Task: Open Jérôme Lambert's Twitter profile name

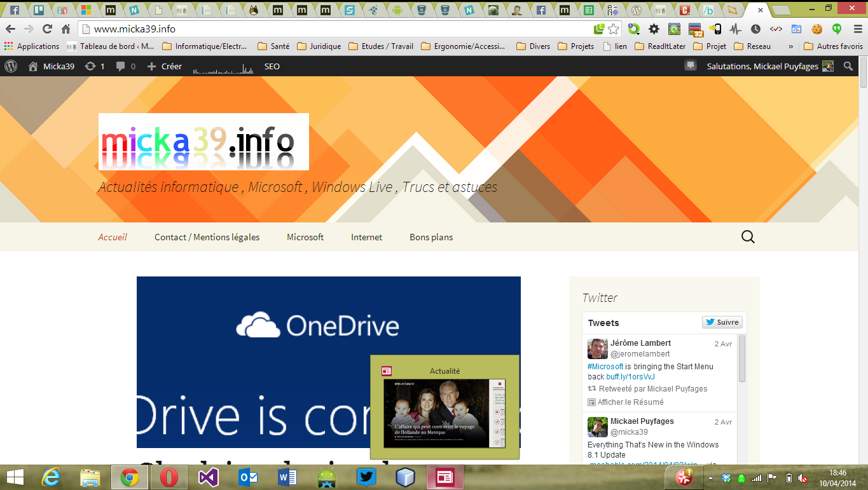Action: click(641, 343)
